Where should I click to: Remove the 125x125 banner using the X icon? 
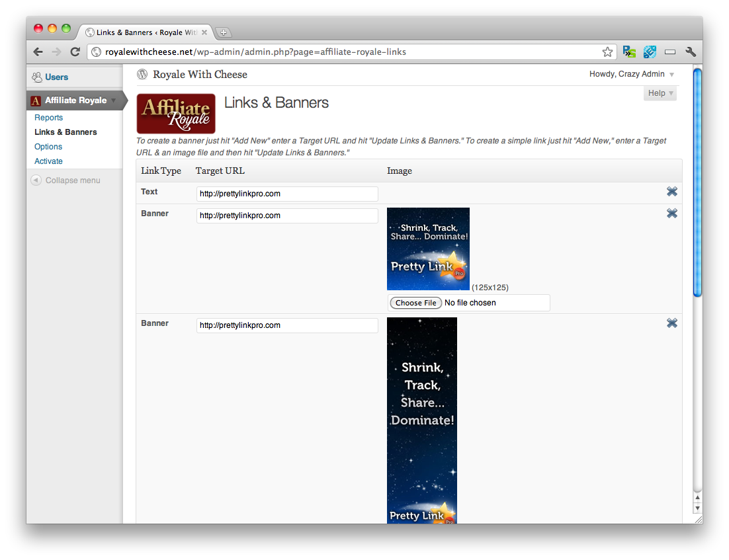click(x=672, y=213)
